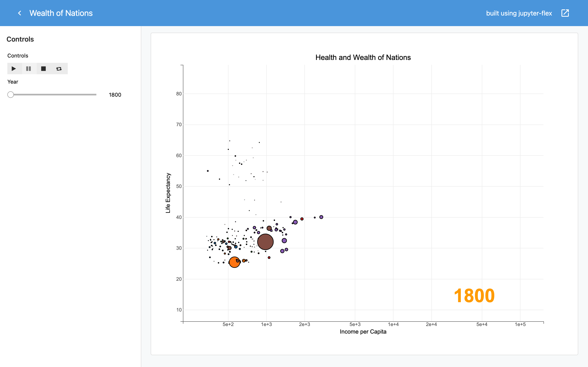Click the 'Income per Capita' axis label
The image size is (588, 367).
[x=363, y=332]
